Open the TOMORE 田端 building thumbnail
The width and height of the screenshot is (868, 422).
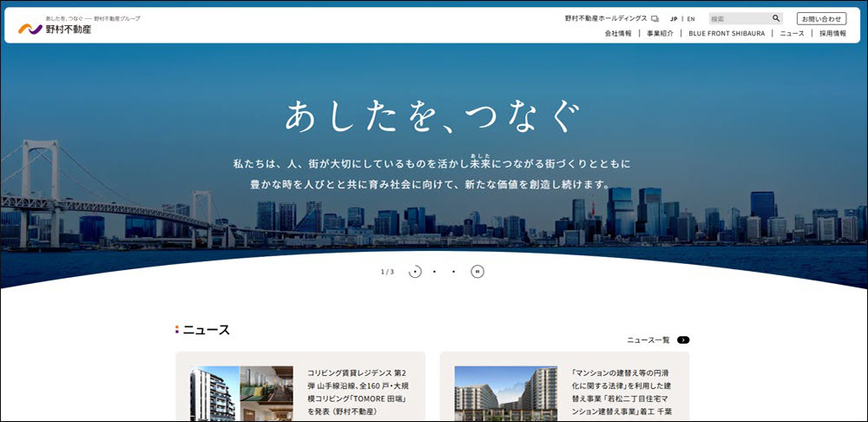pyautogui.click(x=241, y=393)
